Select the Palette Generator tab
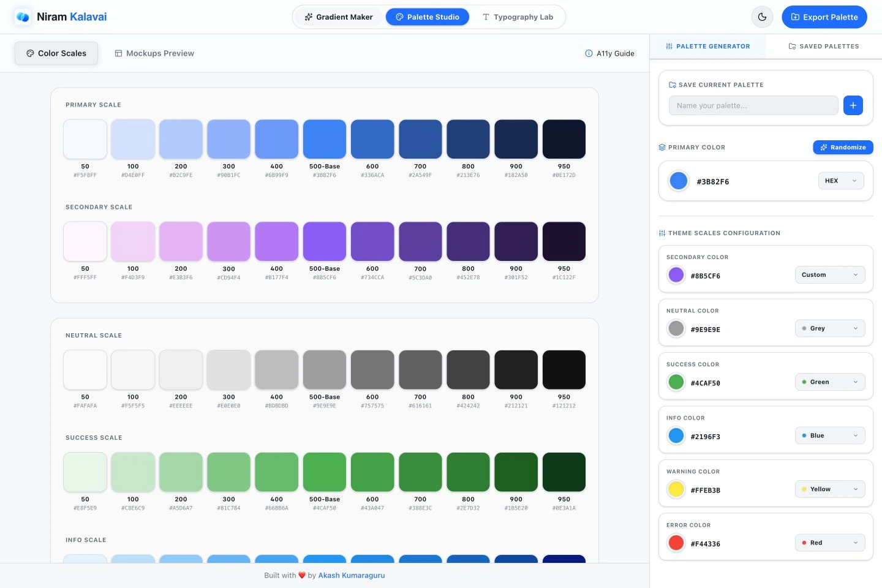This screenshot has height=588, width=882. click(x=707, y=46)
